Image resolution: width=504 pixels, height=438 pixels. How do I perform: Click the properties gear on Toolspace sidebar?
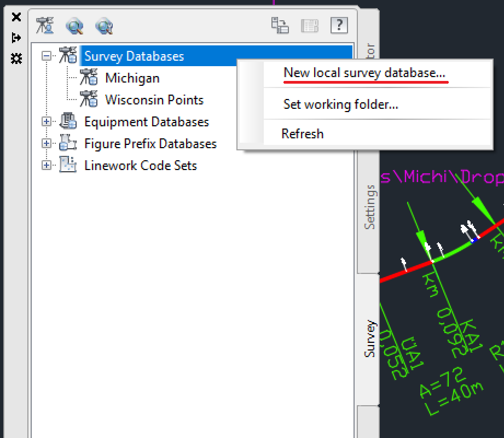click(16, 57)
